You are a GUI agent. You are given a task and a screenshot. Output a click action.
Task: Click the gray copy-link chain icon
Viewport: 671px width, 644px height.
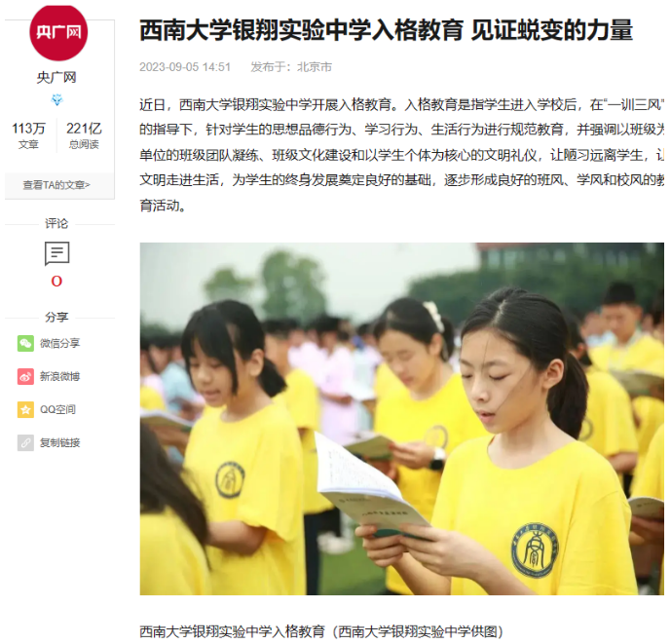pyautogui.click(x=25, y=442)
